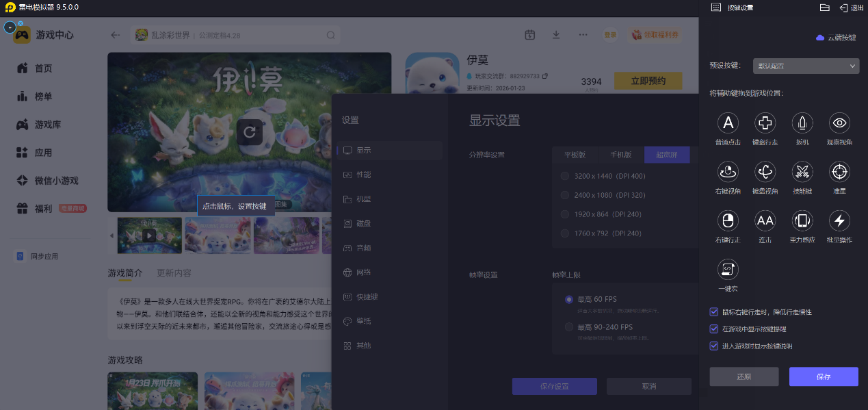
Task: Switch to 更新内容 update content tab
Action: tap(174, 273)
